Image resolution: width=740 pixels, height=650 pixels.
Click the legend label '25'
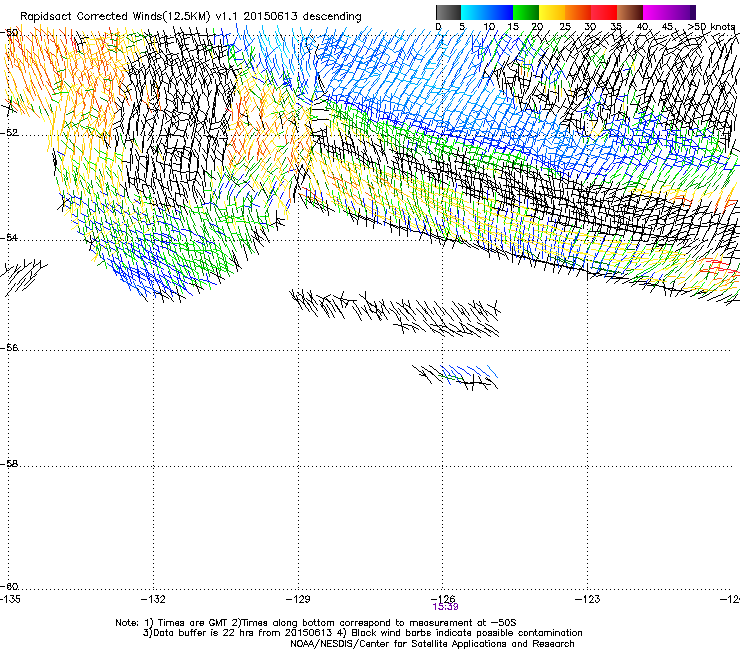pyautogui.click(x=565, y=27)
